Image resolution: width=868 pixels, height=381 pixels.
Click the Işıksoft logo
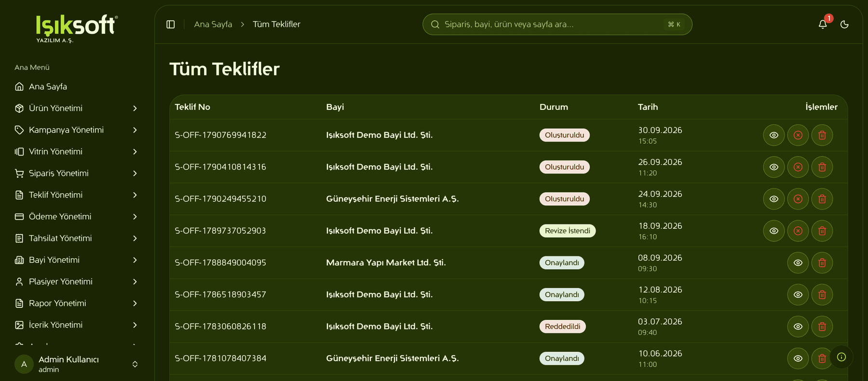77,28
